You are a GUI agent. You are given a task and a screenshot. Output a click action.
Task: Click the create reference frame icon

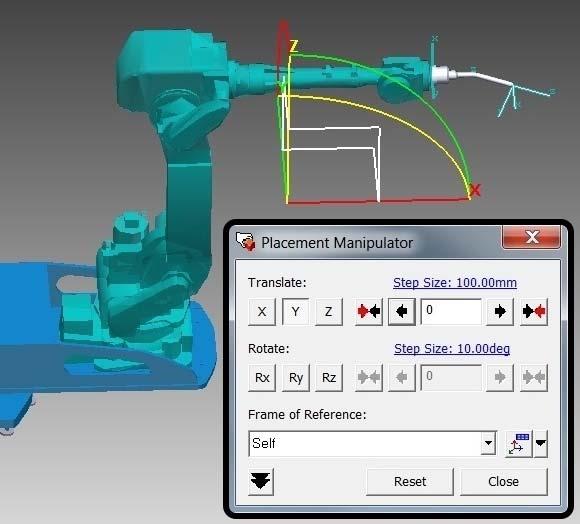(518, 443)
